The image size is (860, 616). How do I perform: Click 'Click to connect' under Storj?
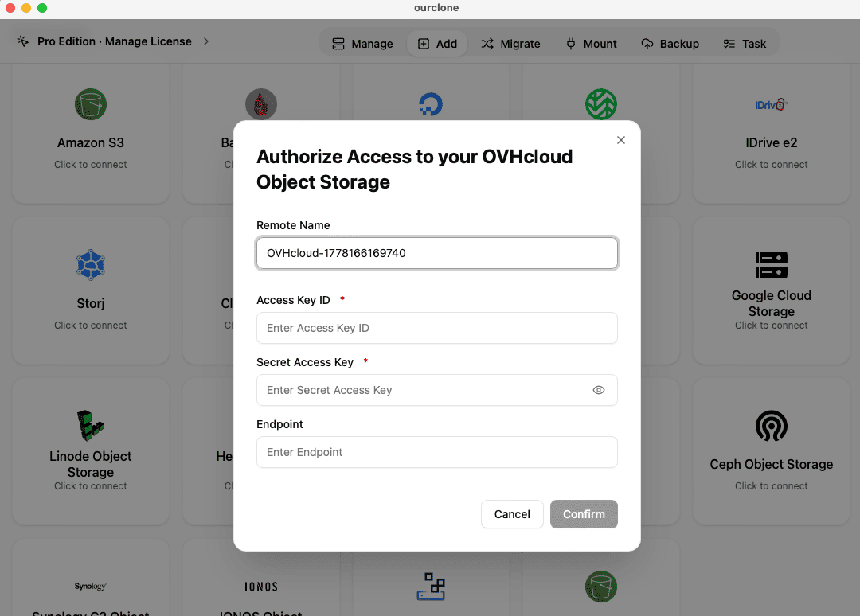[91, 326]
